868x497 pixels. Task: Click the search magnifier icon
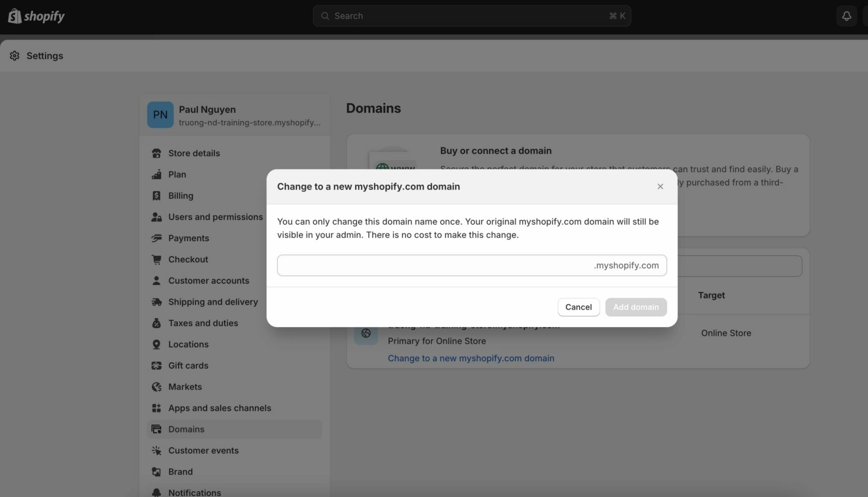(x=325, y=16)
